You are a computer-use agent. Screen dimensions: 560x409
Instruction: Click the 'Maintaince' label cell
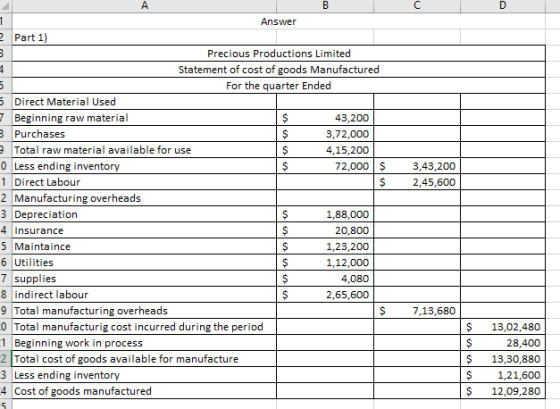click(x=144, y=246)
